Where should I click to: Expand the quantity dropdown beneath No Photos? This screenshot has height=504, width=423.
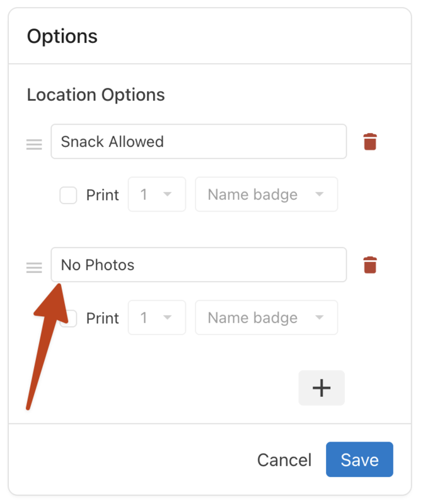(156, 318)
